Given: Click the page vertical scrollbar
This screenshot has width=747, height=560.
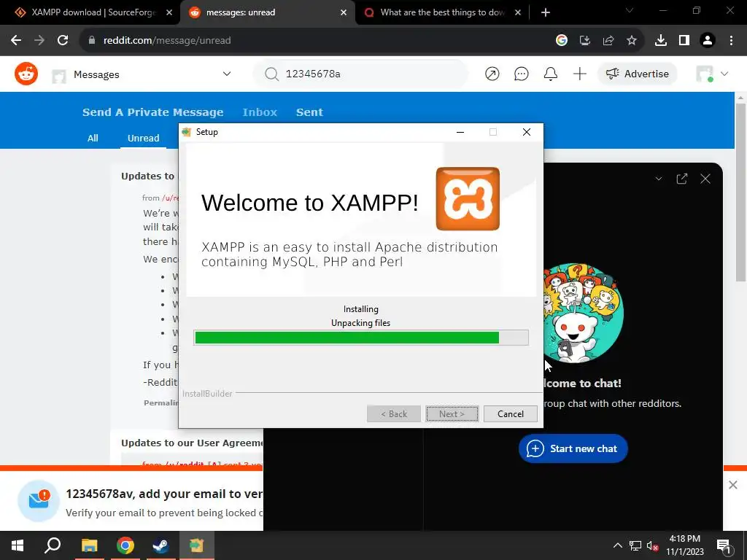Looking at the screenshot, I should [x=740, y=192].
